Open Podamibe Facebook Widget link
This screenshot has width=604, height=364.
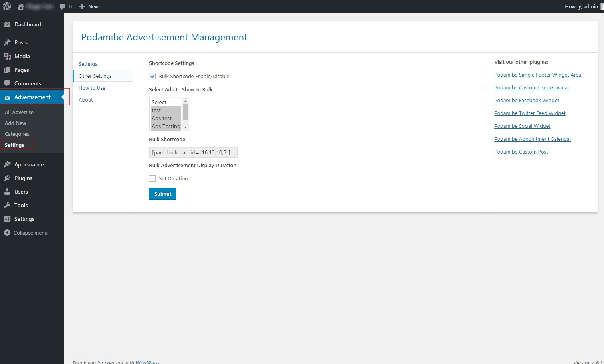[x=527, y=101]
